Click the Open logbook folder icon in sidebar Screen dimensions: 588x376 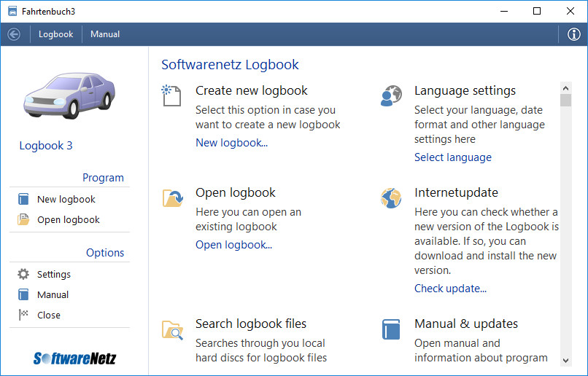pyautogui.click(x=23, y=219)
